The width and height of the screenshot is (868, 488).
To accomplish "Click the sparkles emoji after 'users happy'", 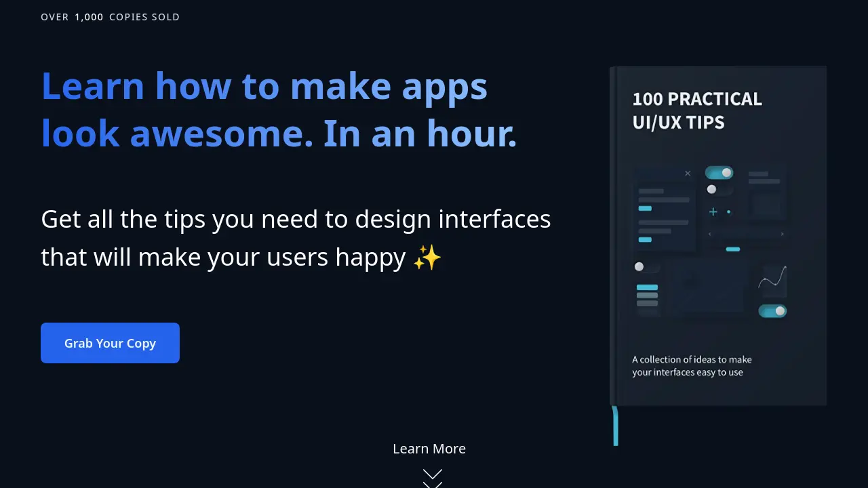I will coord(427,258).
